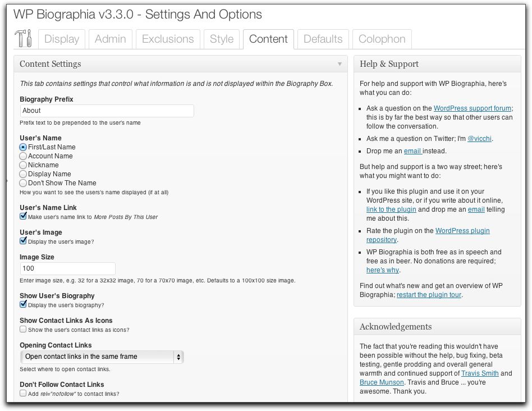This screenshot has height=411, width=532.
Task: Switch to the Display tab
Action: click(62, 39)
